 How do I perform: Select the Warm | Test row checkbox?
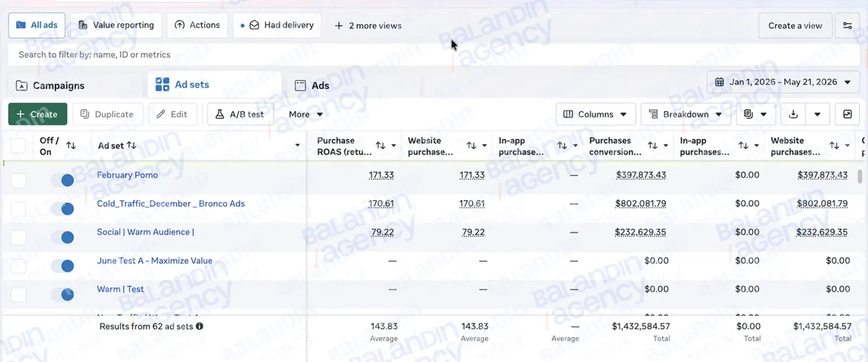pyautogui.click(x=18, y=294)
